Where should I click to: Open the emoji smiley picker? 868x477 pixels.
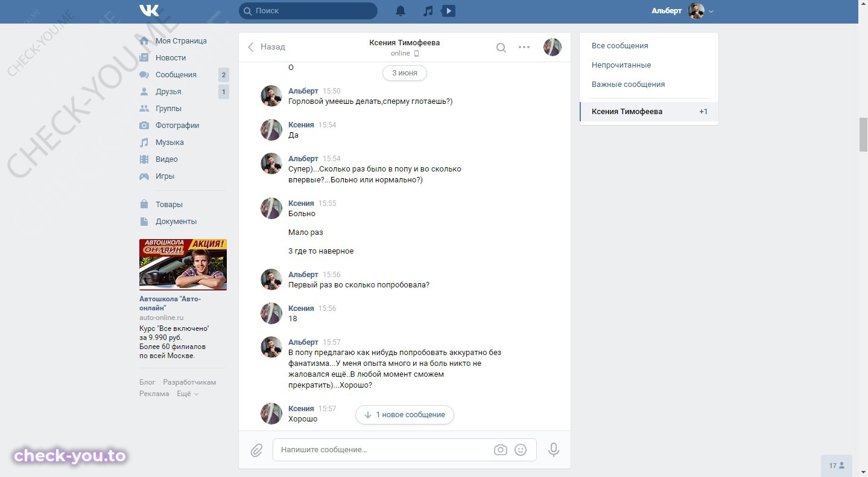(521, 450)
